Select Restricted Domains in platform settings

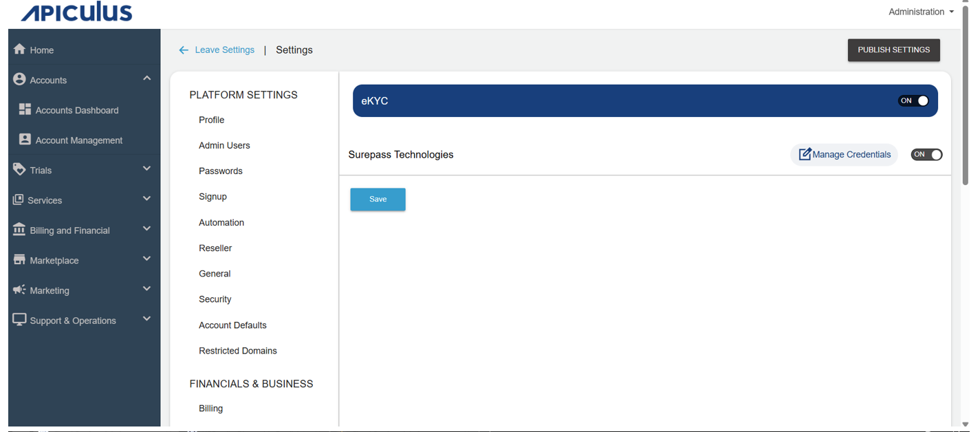click(237, 351)
